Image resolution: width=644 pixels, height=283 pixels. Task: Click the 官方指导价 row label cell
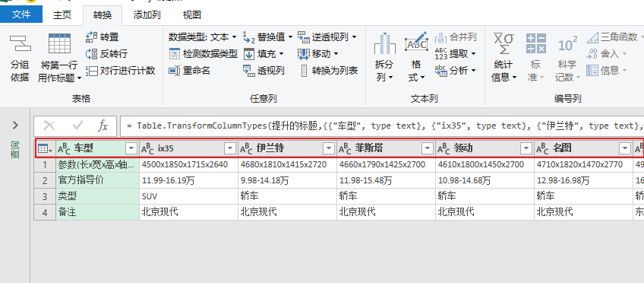pyautogui.click(x=98, y=180)
